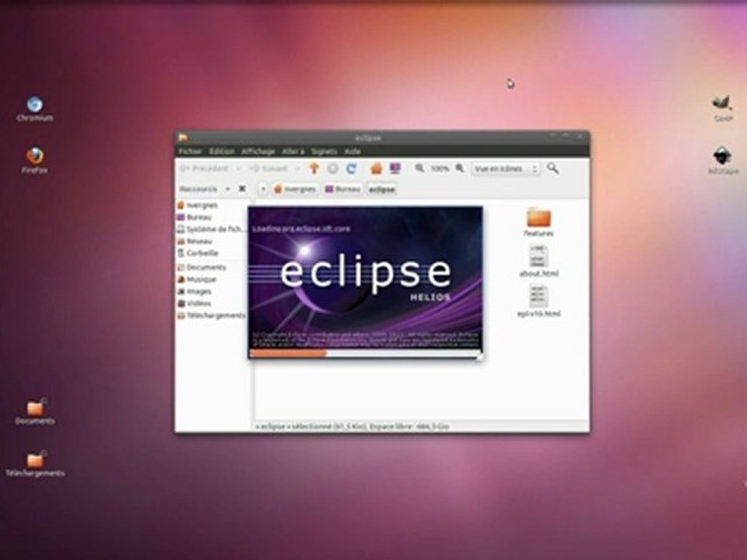Screen dimensions: 747x560
Task: Click the path bar left arrow
Action: [263, 189]
